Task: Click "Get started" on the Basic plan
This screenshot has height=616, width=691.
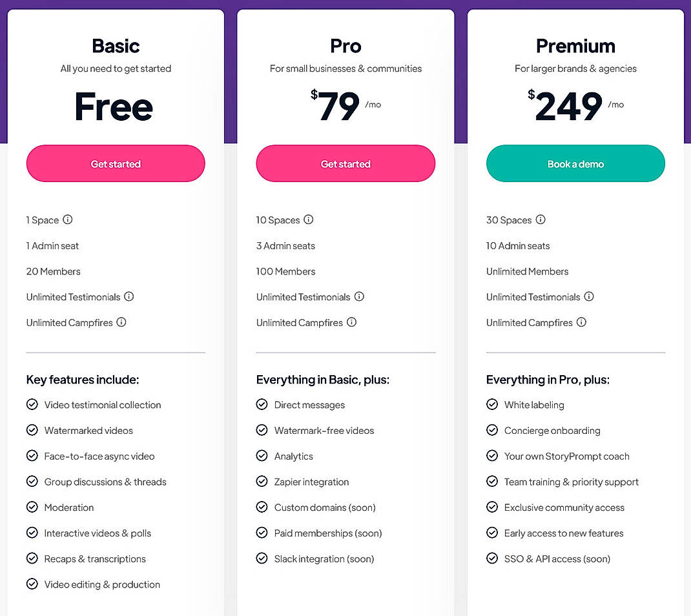Action: 115,163
